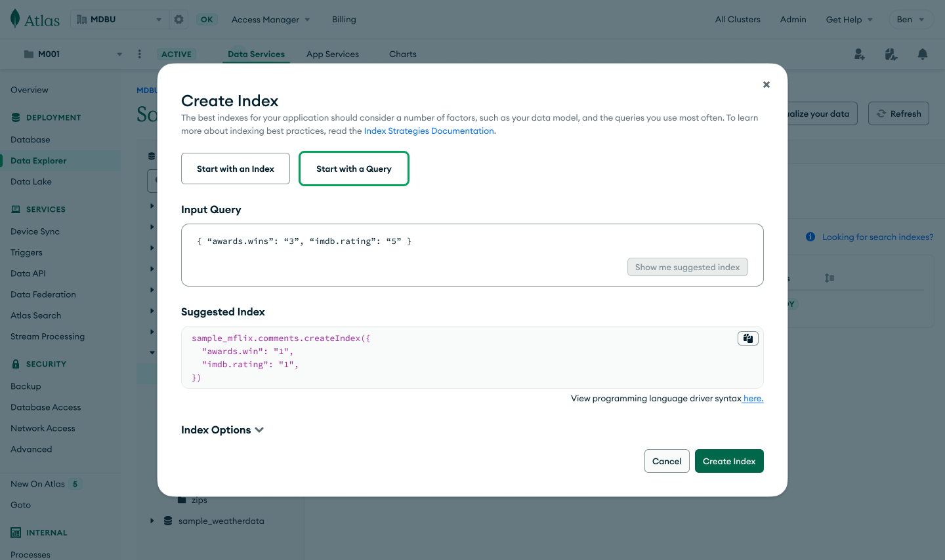Click Show me suggested index button
The height and width of the screenshot is (560, 945).
tap(687, 267)
